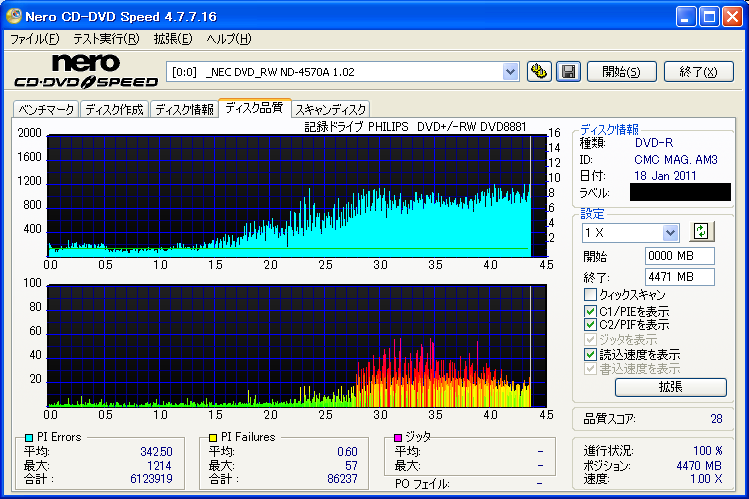Click 記録ドライブ PHILIPS DVD8881 text
The image size is (749, 499).
point(416,127)
